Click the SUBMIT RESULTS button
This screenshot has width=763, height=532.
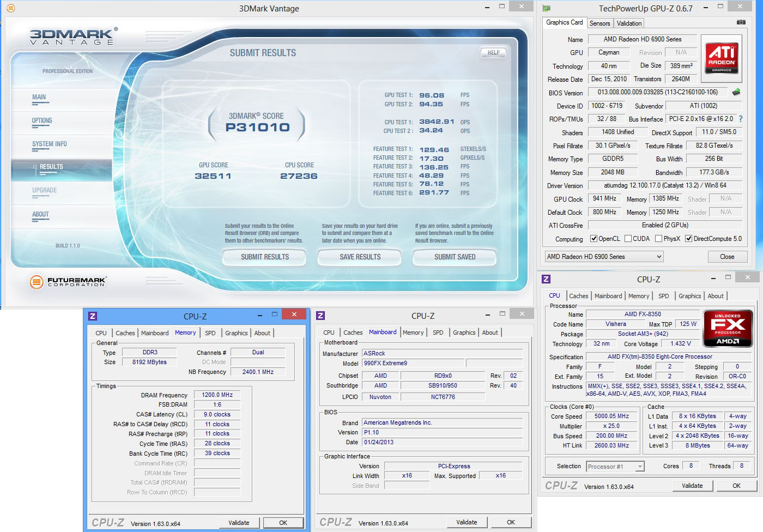(x=265, y=257)
